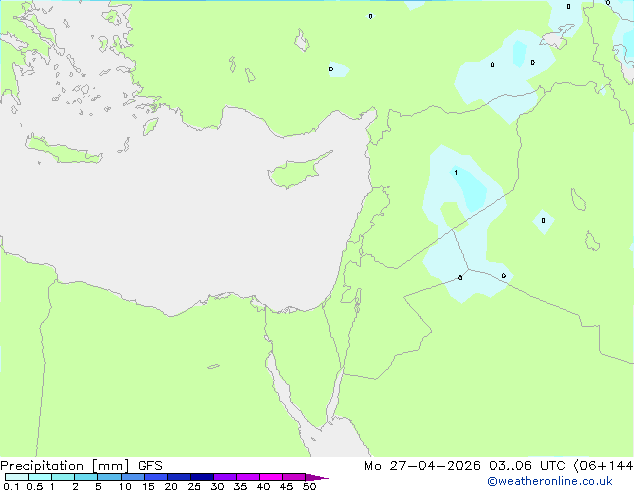Click the 30–35 mm purple legend swatch

point(225,477)
